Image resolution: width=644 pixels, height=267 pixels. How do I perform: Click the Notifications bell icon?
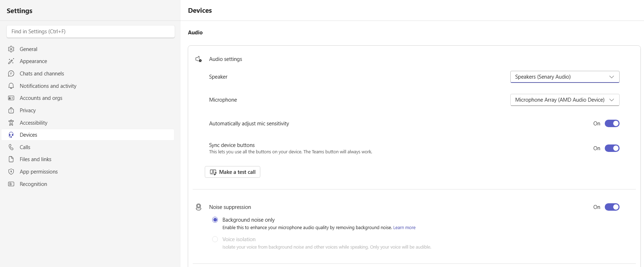pos(11,86)
